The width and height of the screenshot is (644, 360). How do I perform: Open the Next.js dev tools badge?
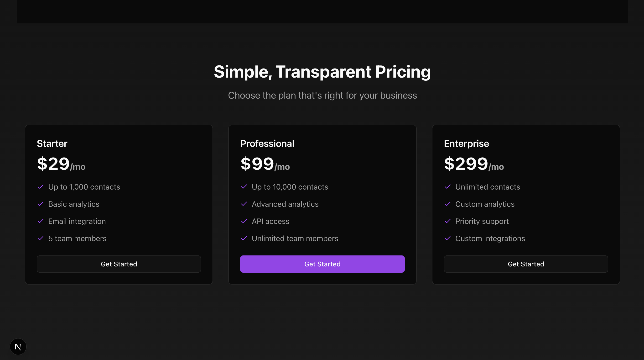coord(18,346)
